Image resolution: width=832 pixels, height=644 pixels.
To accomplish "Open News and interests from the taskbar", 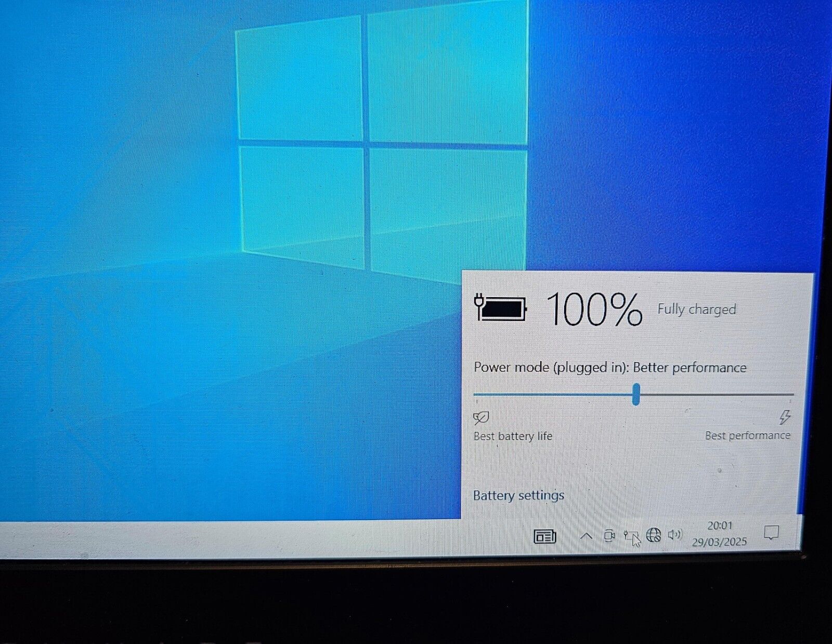I will click(544, 536).
